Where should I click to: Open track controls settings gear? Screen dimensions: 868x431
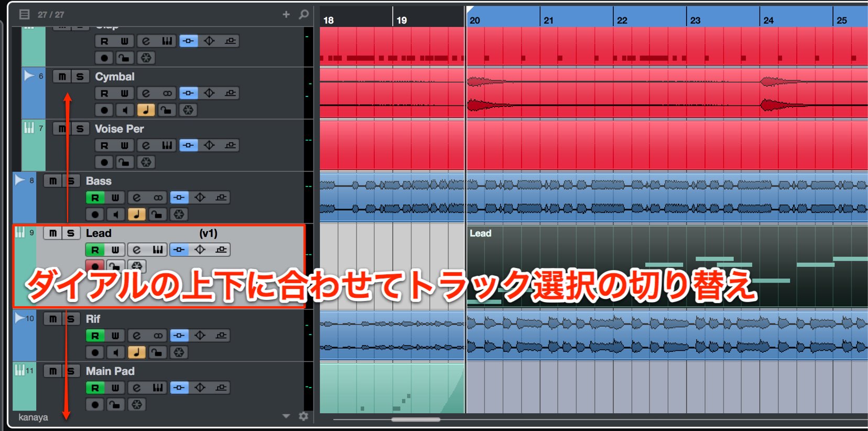pyautogui.click(x=303, y=416)
